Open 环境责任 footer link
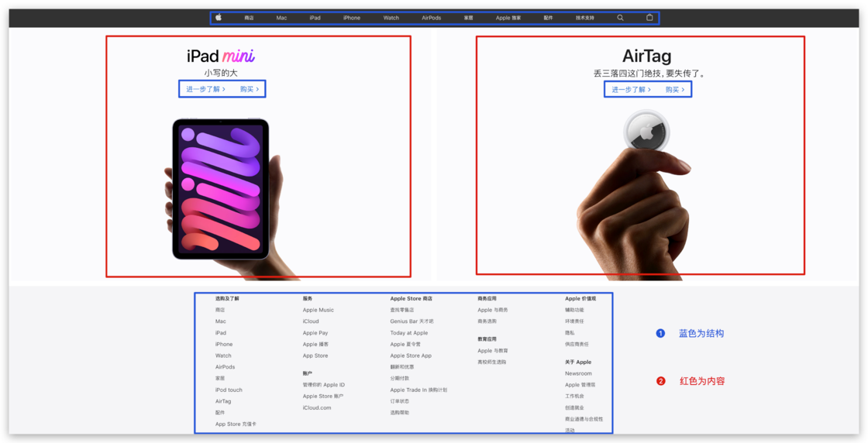Viewport: 868px width, 443px height. (574, 321)
